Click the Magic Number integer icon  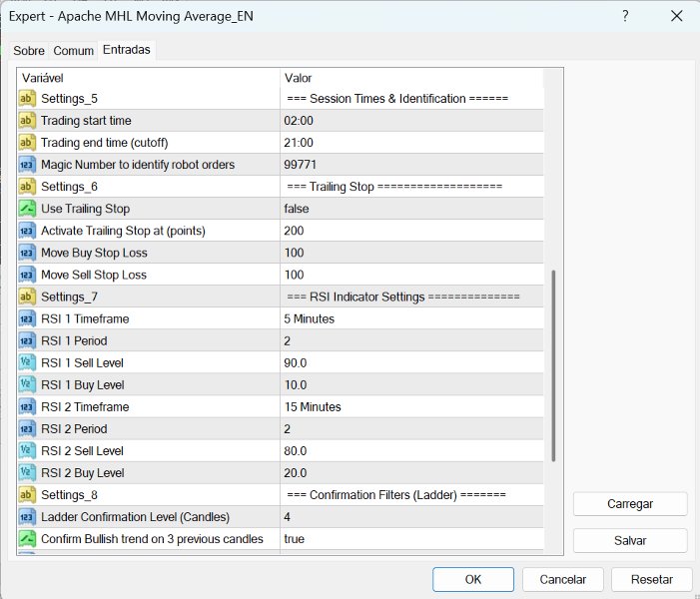(27, 165)
